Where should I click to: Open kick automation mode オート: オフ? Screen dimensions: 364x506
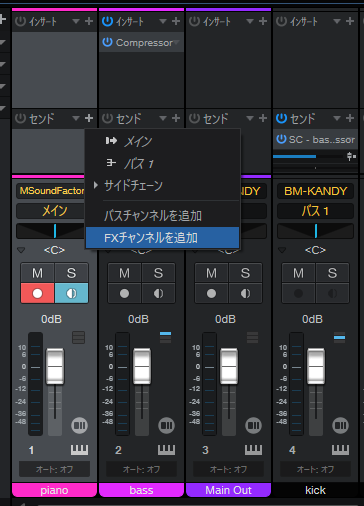click(315, 469)
